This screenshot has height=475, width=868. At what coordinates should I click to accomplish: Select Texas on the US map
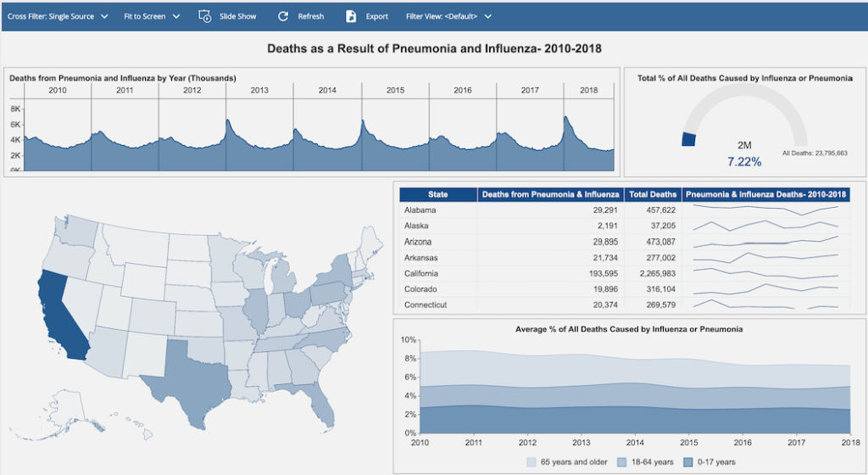click(191, 373)
